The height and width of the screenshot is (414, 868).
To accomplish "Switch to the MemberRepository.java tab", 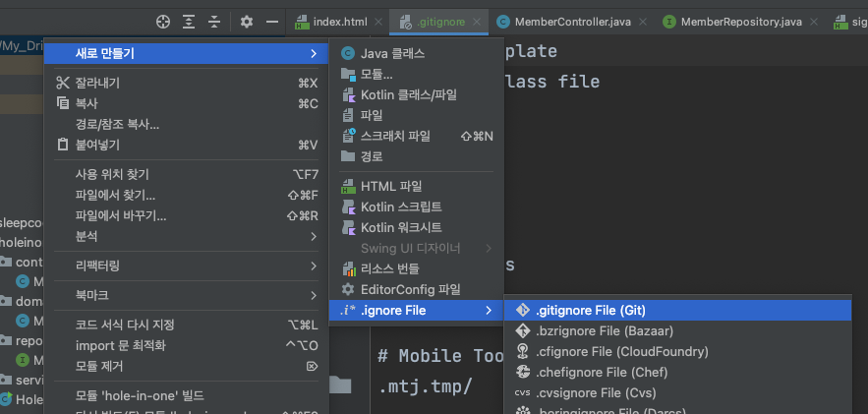I will click(741, 23).
